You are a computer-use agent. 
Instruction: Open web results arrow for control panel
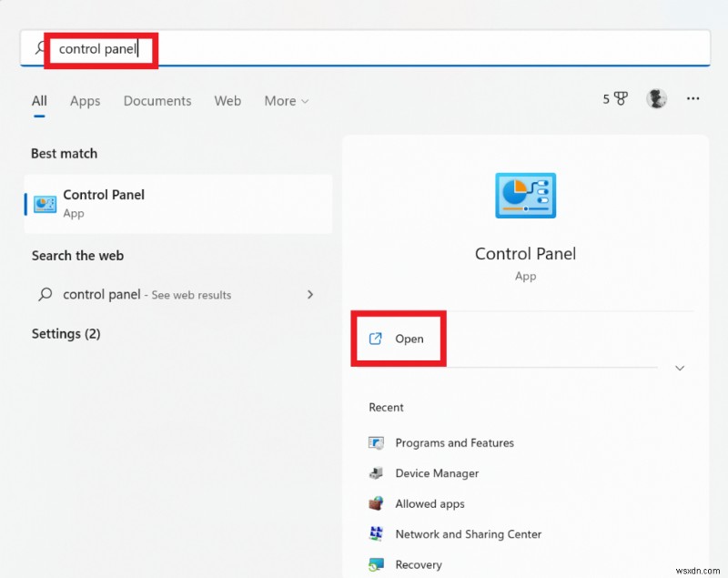tap(310, 294)
